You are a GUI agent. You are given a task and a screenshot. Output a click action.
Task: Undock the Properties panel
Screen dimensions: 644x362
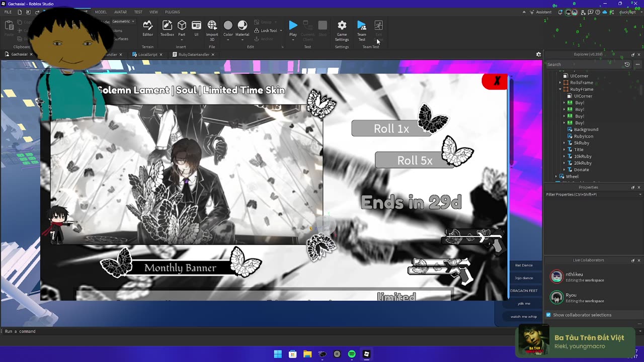coord(633,188)
